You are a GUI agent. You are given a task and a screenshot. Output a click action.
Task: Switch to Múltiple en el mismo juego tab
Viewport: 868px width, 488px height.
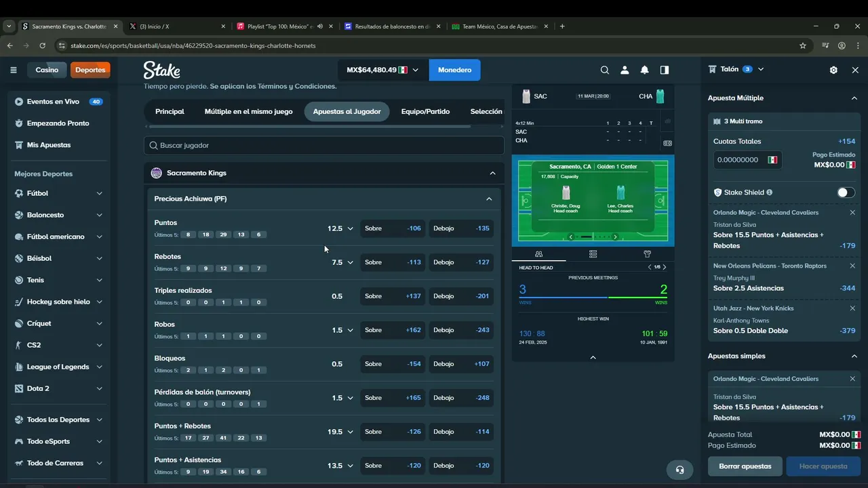pos(249,111)
